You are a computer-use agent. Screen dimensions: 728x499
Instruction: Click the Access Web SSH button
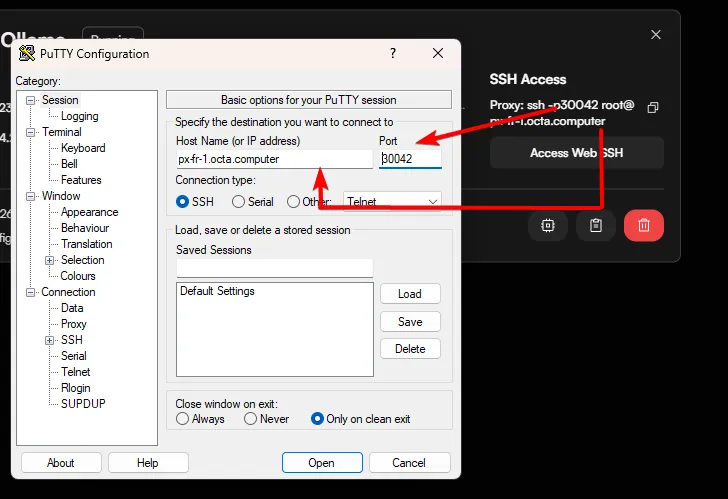click(577, 153)
